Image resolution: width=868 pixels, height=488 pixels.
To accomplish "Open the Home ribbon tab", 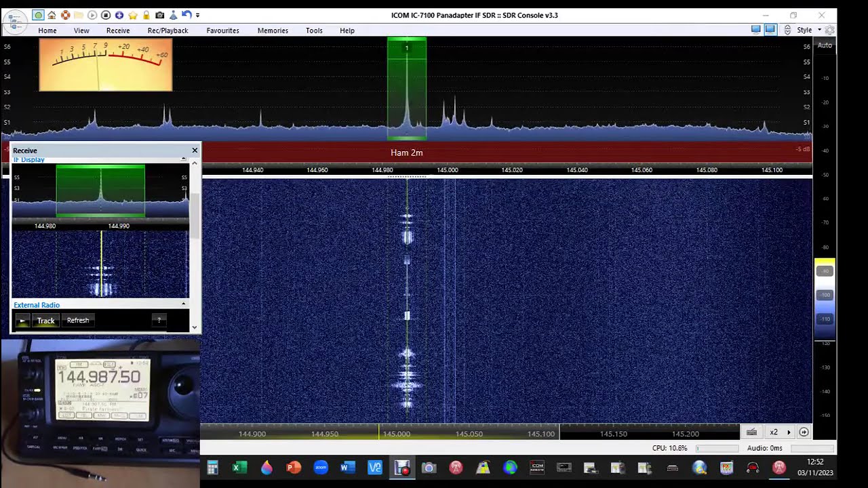I will click(x=47, y=30).
